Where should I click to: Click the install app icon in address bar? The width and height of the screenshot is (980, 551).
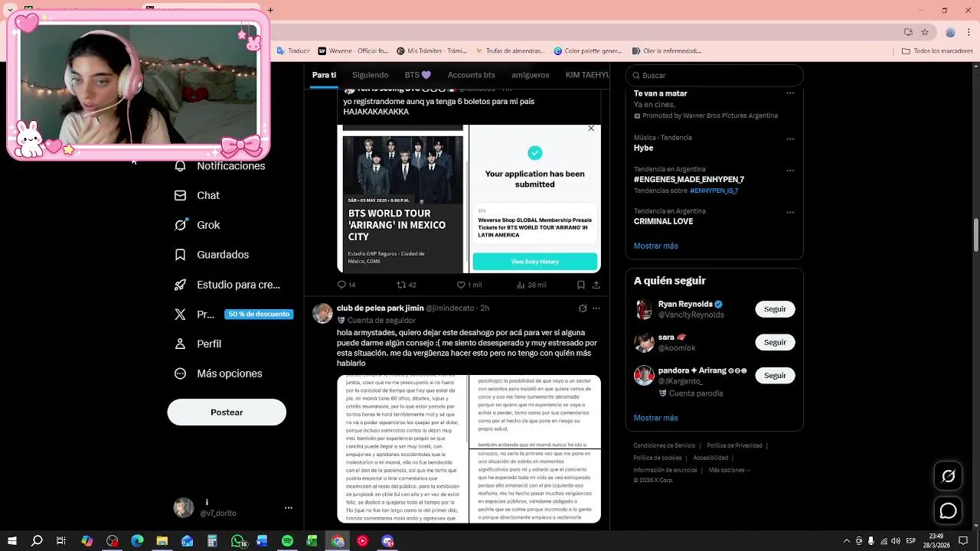tap(908, 32)
